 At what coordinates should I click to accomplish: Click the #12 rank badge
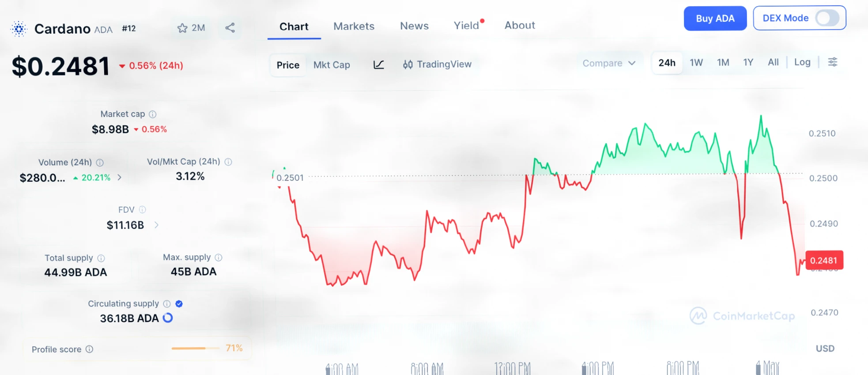tap(129, 29)
